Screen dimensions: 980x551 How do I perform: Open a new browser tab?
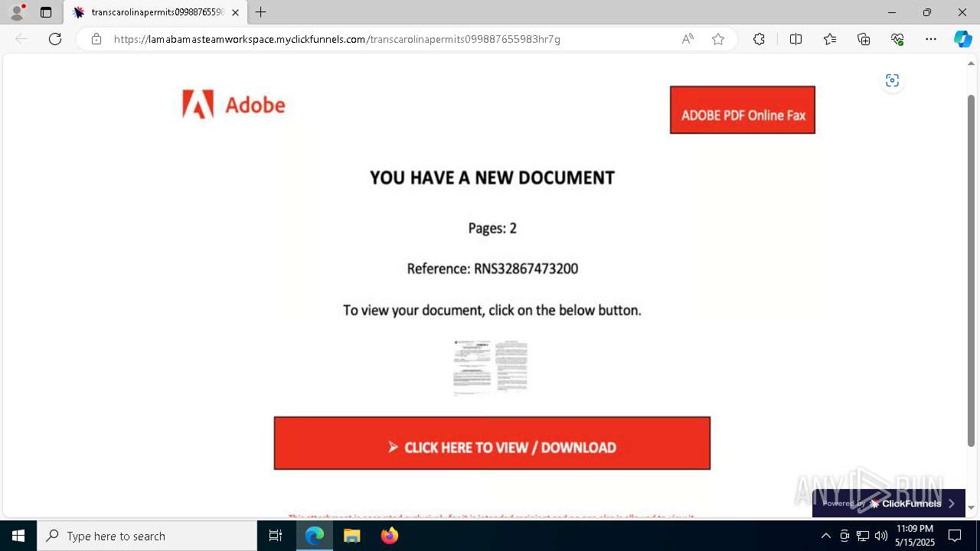pos(261,12)
